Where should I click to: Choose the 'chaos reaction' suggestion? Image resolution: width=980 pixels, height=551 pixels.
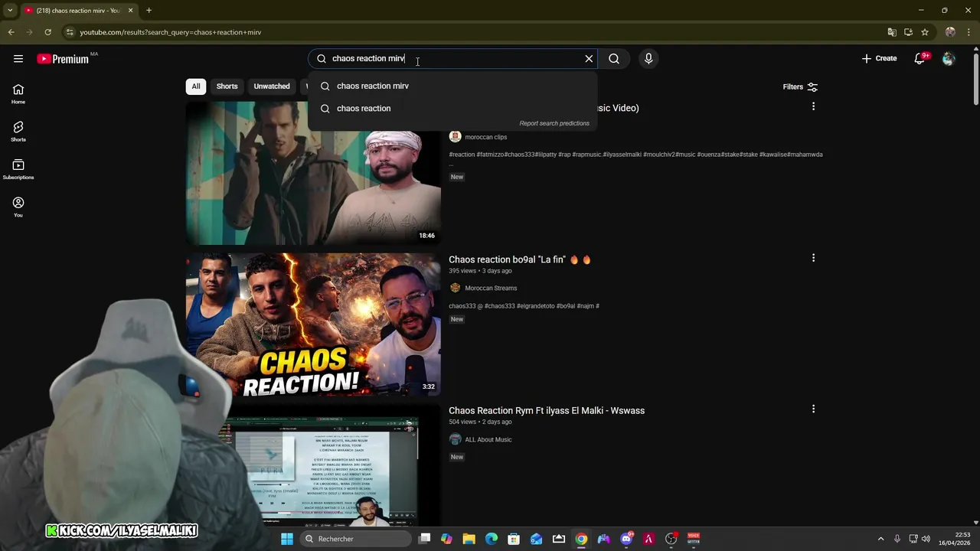point(452,108)
